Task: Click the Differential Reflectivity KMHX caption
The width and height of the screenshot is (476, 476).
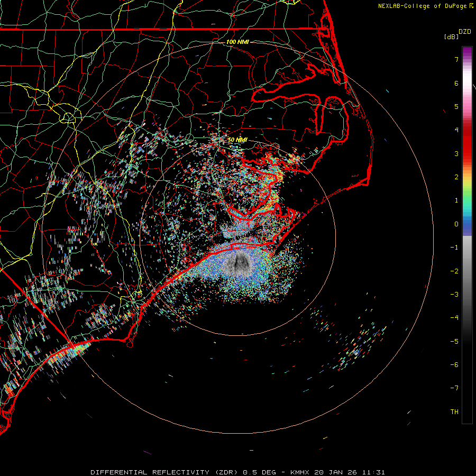Action: click(237, 472)
